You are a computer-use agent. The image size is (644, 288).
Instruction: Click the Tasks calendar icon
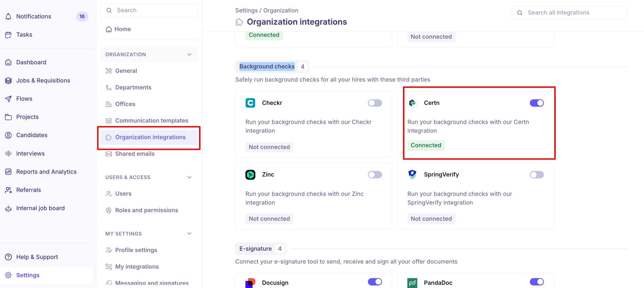click(x=8, y=35)
